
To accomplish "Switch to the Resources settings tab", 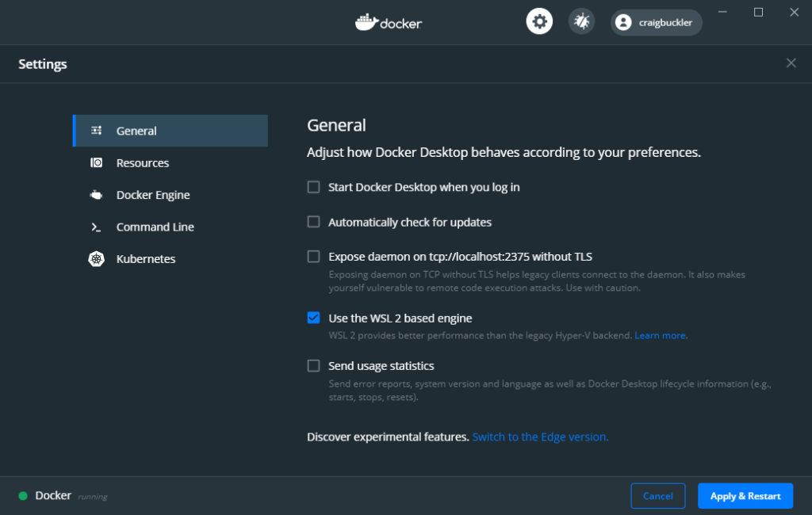I will tap(143, 162).
